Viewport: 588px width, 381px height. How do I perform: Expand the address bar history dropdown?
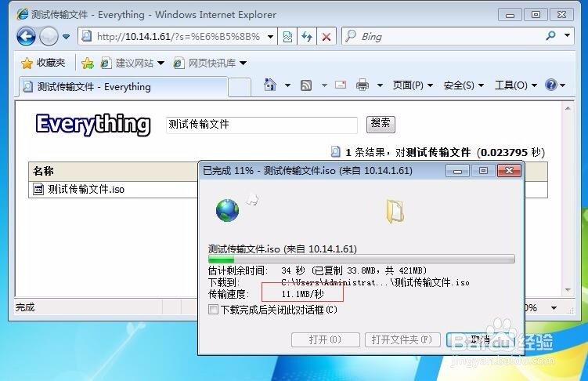[x=270, y=37]
